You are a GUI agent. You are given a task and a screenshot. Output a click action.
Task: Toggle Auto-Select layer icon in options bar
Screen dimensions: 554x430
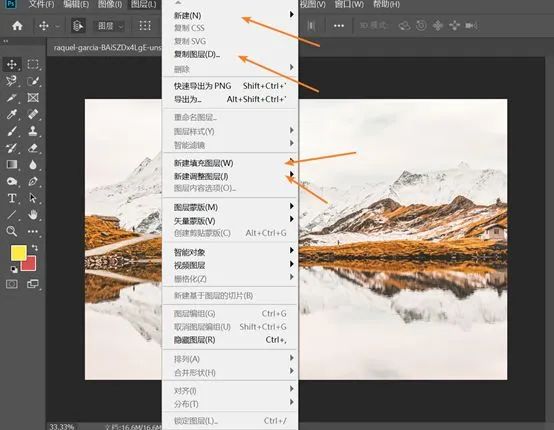click(x=78, y=25)
